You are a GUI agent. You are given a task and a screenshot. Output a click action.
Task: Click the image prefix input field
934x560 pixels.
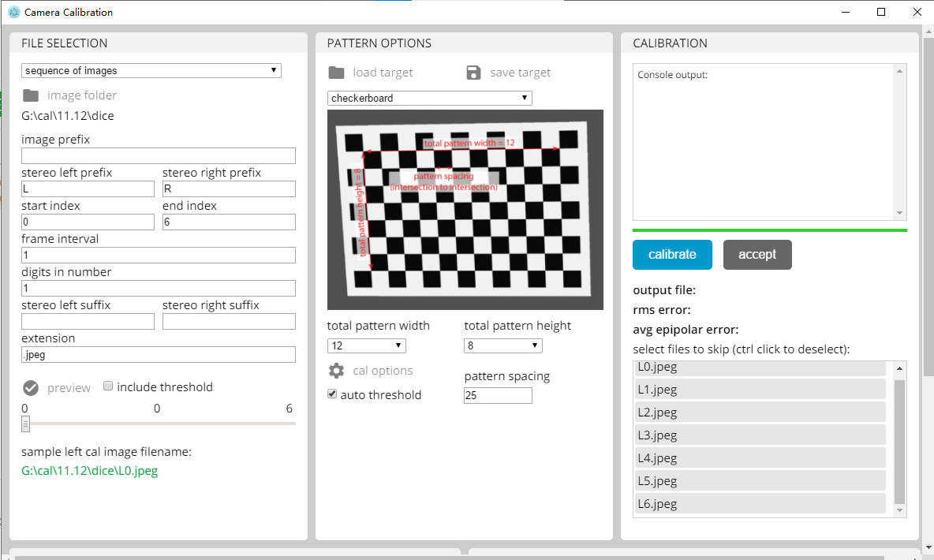click(x=159, y=155)
